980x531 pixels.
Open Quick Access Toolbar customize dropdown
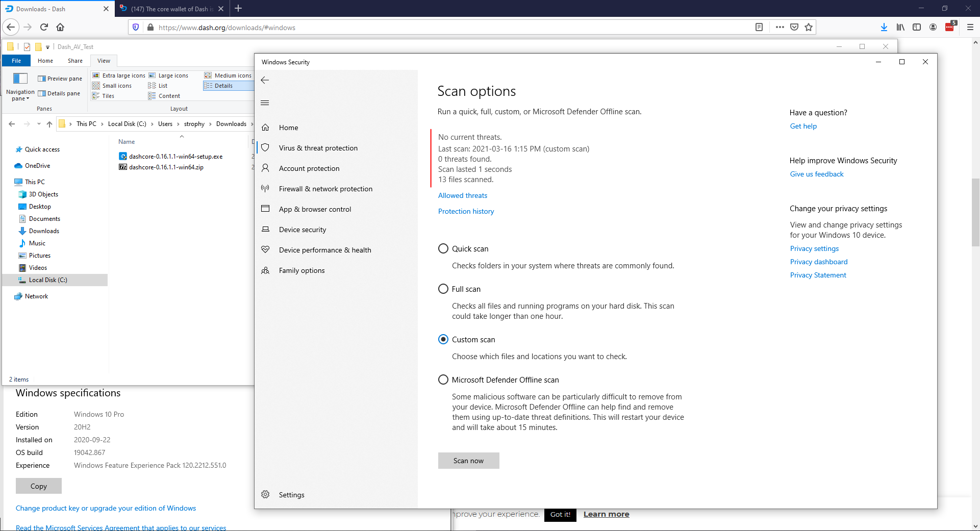[48, 47]
